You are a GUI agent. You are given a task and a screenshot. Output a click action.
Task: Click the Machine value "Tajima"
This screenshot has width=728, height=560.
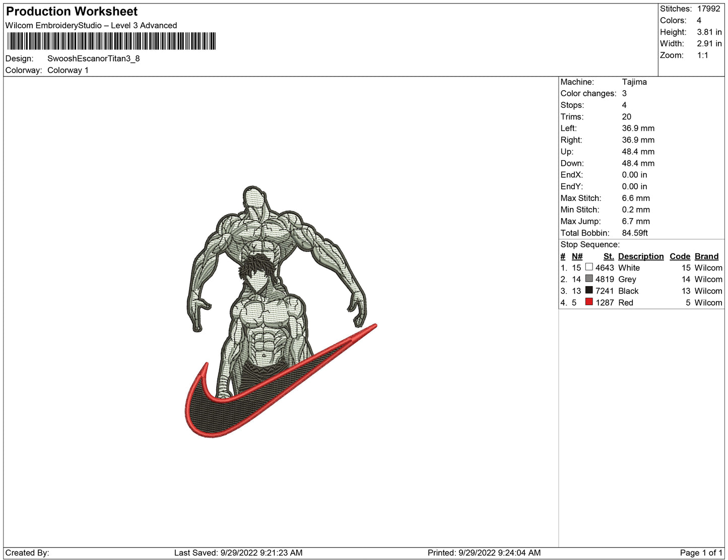tap(634, 82)
